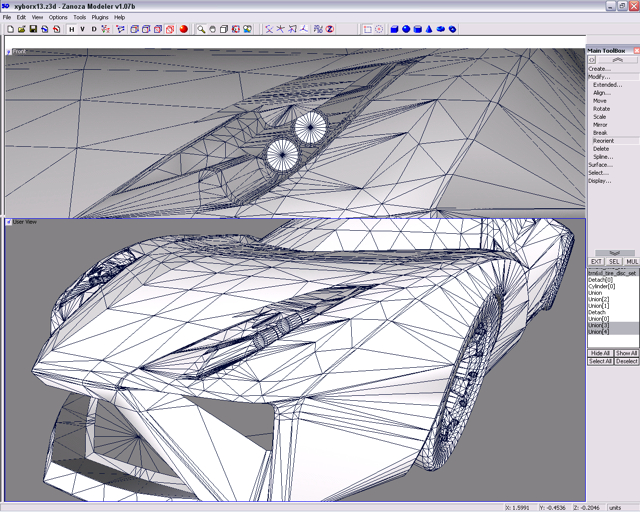The width and height of the screenshot is (640, 512).
Task: Create a sphere primitive from toolbar
Action: 405,29
